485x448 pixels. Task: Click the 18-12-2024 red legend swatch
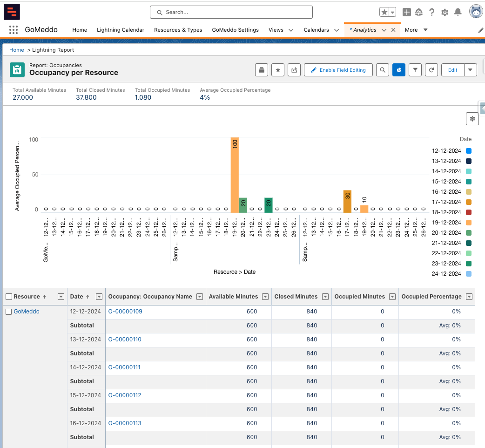coord(469,212)
